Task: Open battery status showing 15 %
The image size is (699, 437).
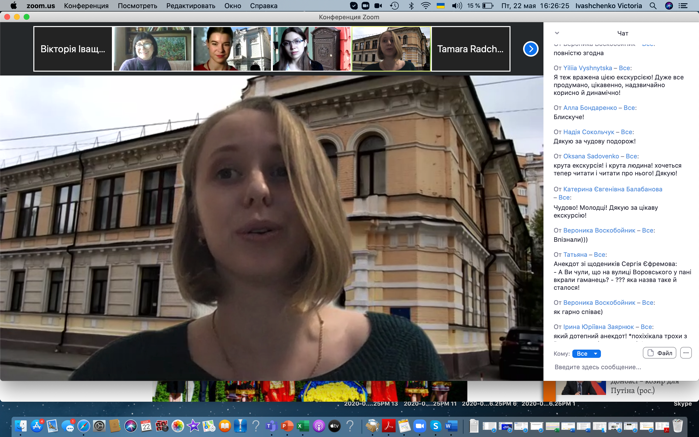Action: click(480, 6)
